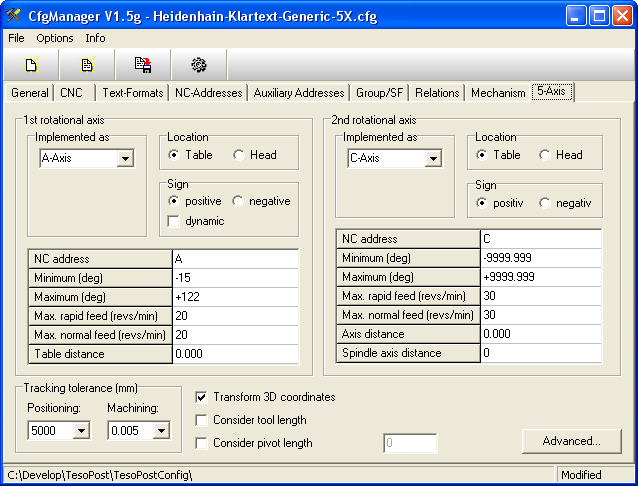Click the save configuration toolbar icon
The height and width of the screenshot is (486, 638).
point(143,65)
